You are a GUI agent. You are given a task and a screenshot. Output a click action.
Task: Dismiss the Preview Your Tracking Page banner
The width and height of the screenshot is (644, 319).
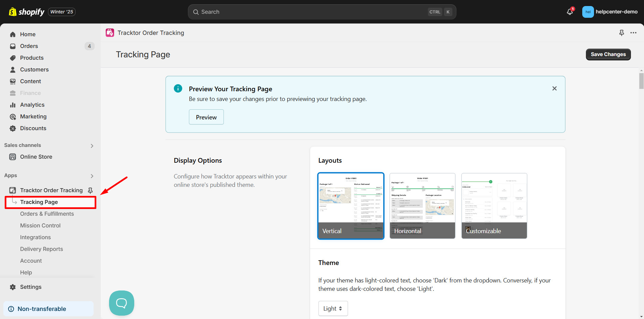tap(554, 88)
